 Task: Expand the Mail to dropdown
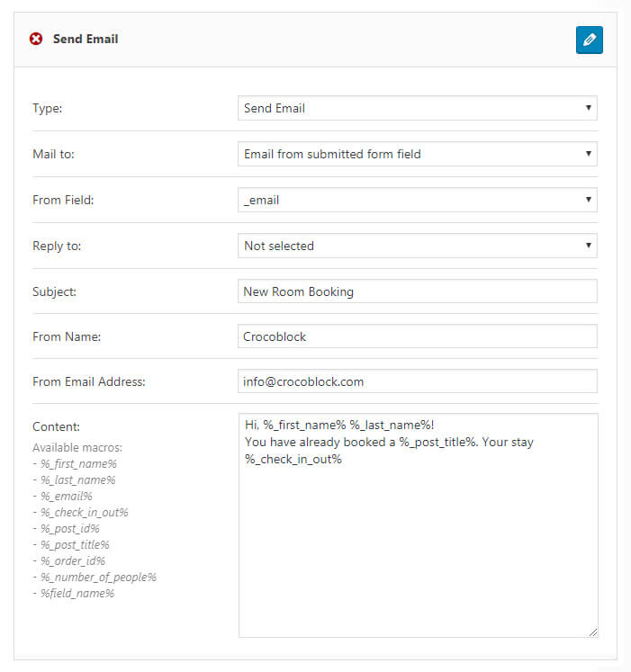(418, 154)
